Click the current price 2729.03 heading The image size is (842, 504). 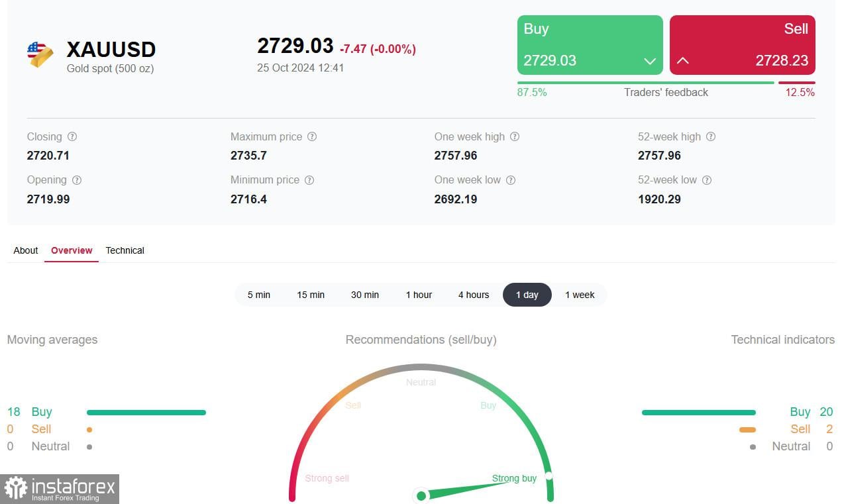click(x=295, y=46)
